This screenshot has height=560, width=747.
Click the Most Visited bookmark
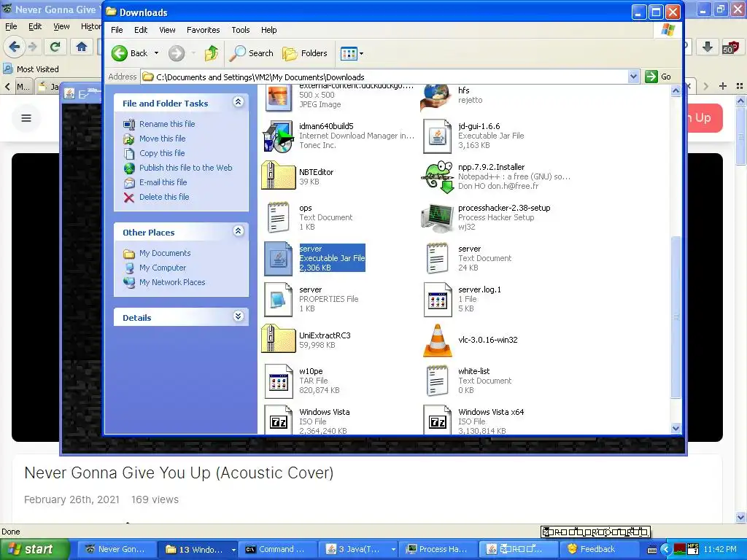(x=31, y=69)
